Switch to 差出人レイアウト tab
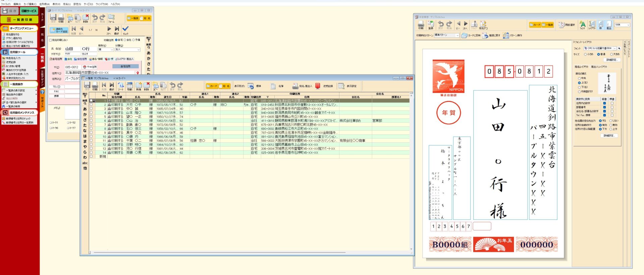 [599, 67]
